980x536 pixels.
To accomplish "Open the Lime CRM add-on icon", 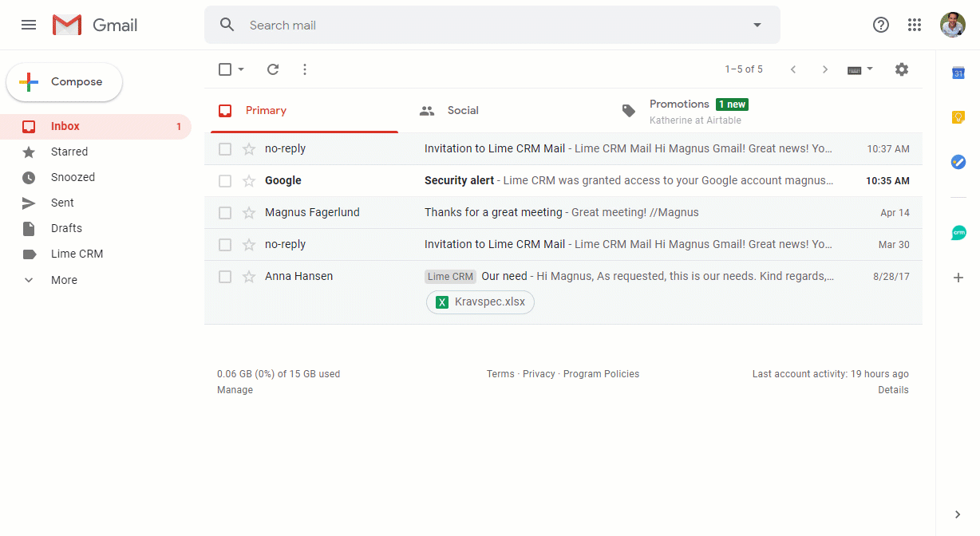I will [x=958, y=233].
